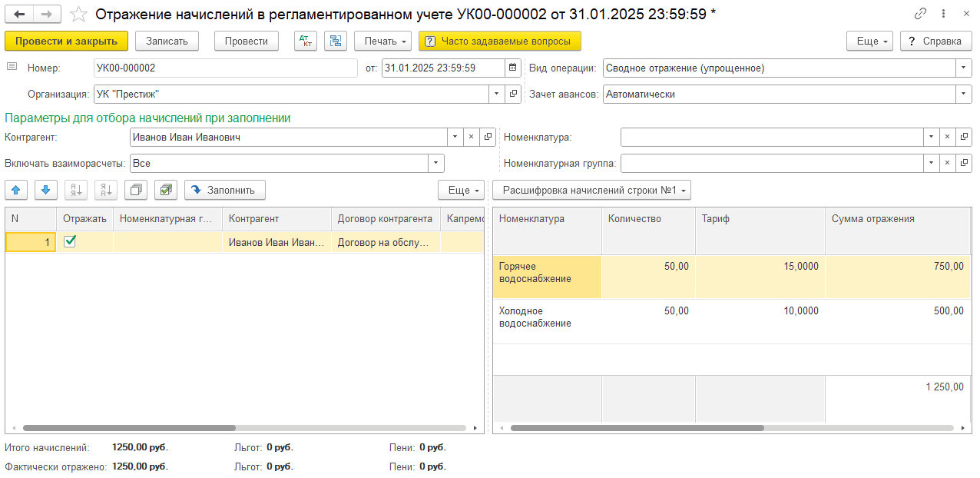Copy link using chain icon
The width and height of the screenshot is (980, 478).
tap(920, 14)
